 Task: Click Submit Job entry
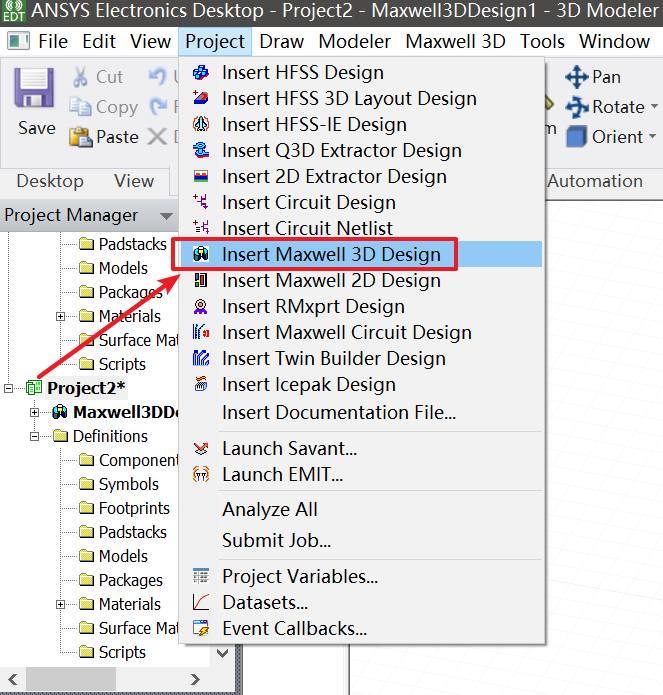[276, 541]
